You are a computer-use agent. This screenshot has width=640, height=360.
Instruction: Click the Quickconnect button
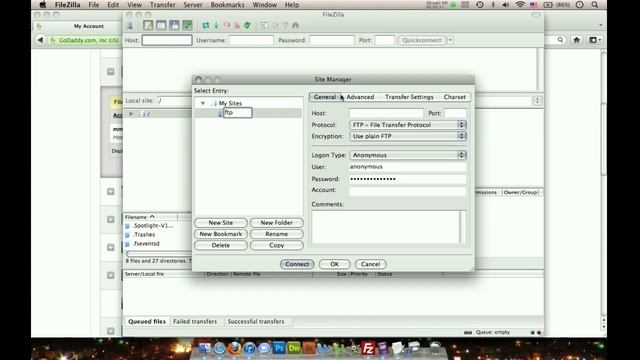coord(422,40)
